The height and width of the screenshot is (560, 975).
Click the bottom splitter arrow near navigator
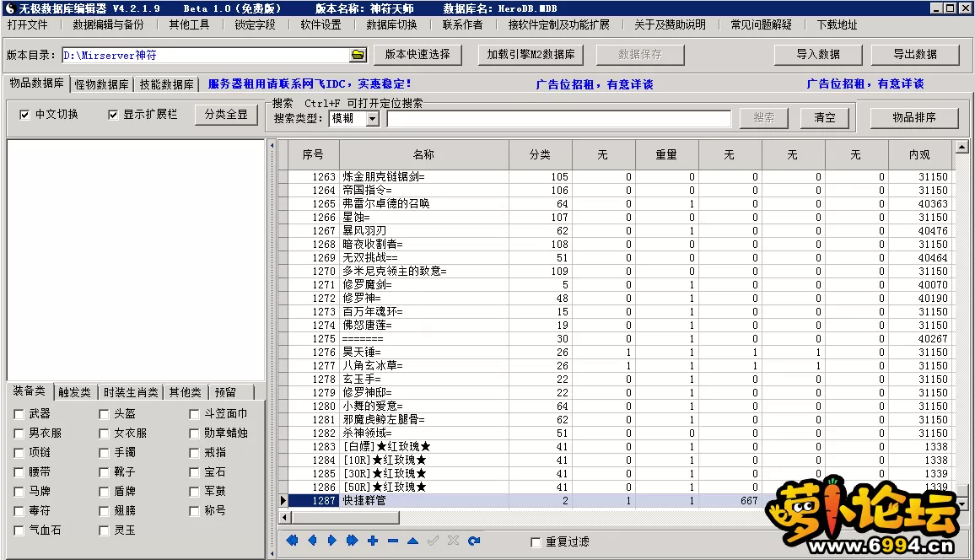(x=272, y=553)
